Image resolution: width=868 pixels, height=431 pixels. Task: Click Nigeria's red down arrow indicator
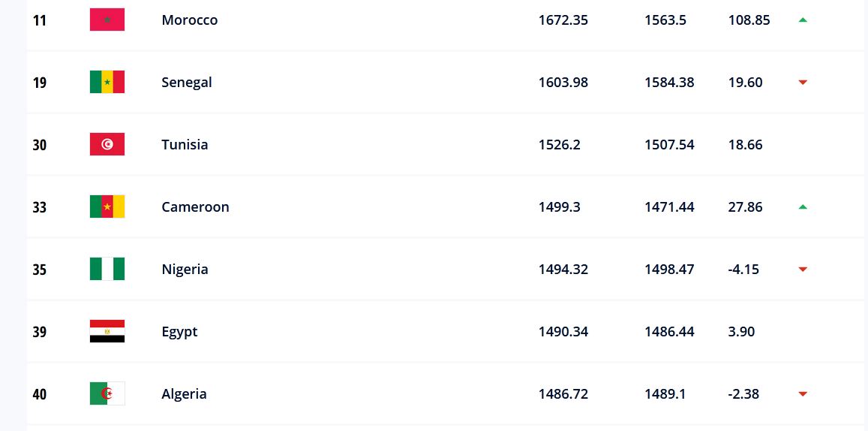803,270
